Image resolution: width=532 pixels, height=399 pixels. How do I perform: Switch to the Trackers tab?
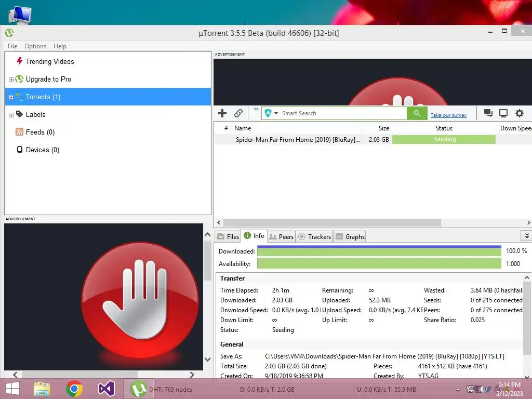[x=314, y=237]
